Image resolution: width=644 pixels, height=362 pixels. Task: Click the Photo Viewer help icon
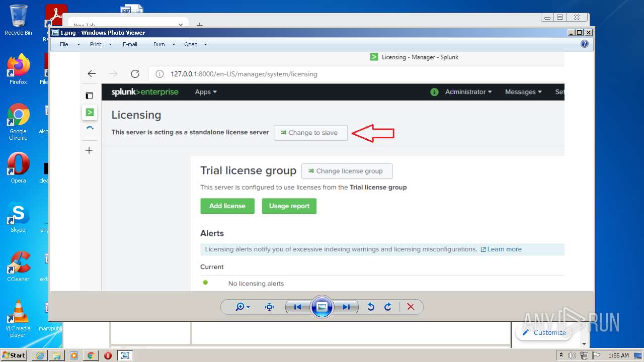[x=584, y=44]
